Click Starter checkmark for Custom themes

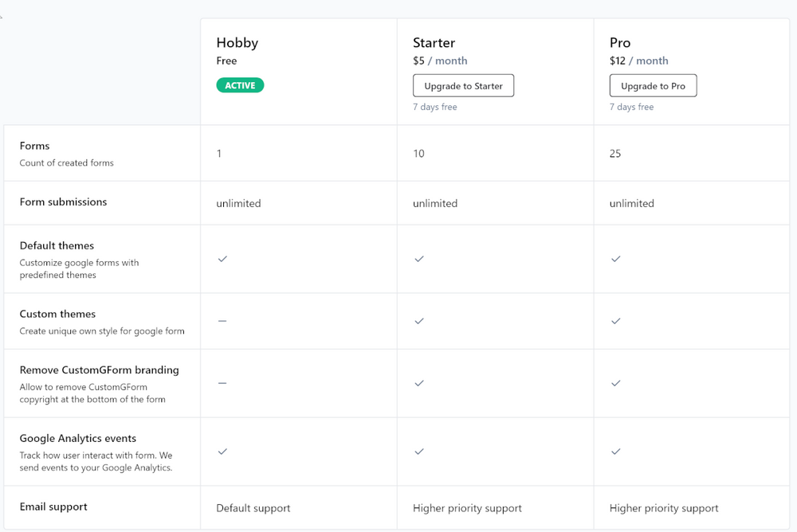coord(419,321)
